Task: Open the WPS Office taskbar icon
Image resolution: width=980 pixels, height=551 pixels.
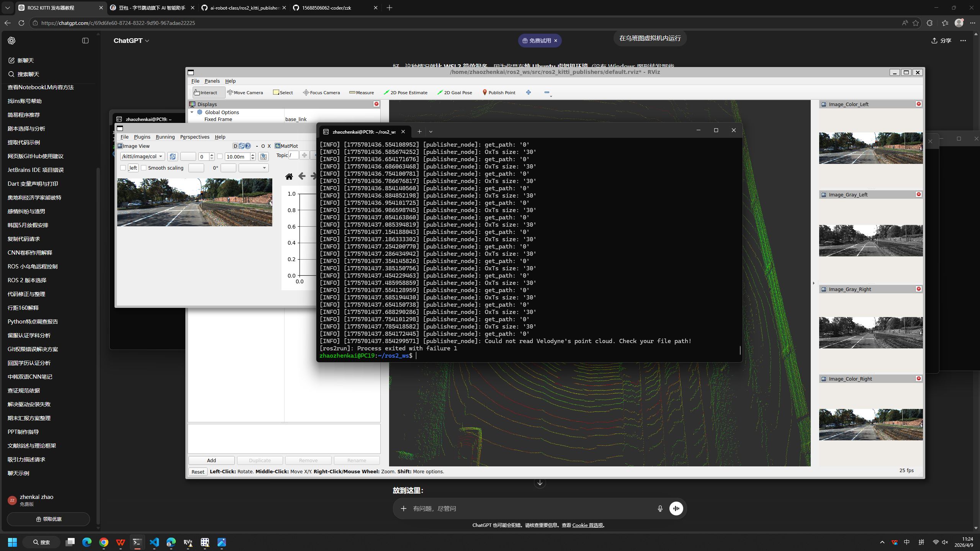Action: pos(121,542)
